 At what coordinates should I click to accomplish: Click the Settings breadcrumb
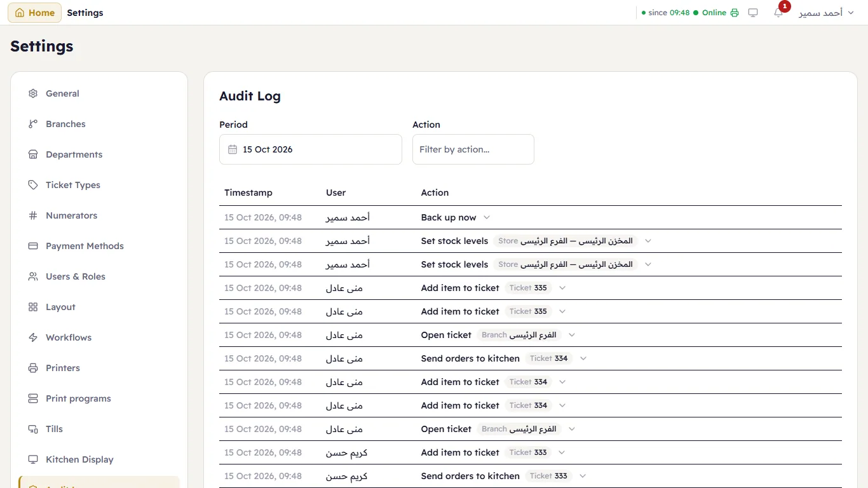pyautogui.click(x=85, y=13)
